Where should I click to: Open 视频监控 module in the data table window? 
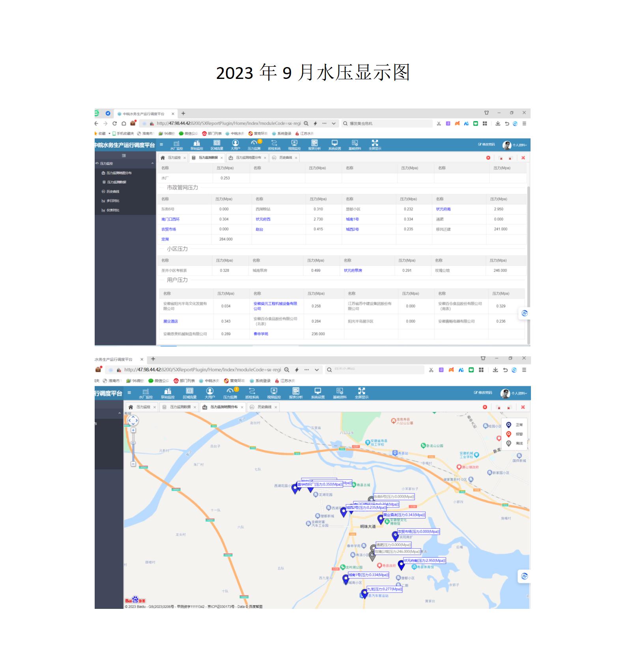[x=294, y=145]
